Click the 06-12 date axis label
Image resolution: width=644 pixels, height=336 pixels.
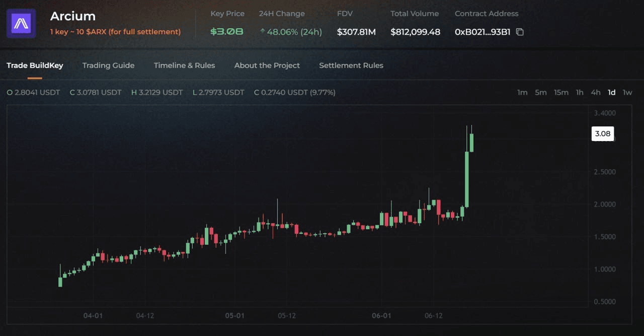[433, 316]
